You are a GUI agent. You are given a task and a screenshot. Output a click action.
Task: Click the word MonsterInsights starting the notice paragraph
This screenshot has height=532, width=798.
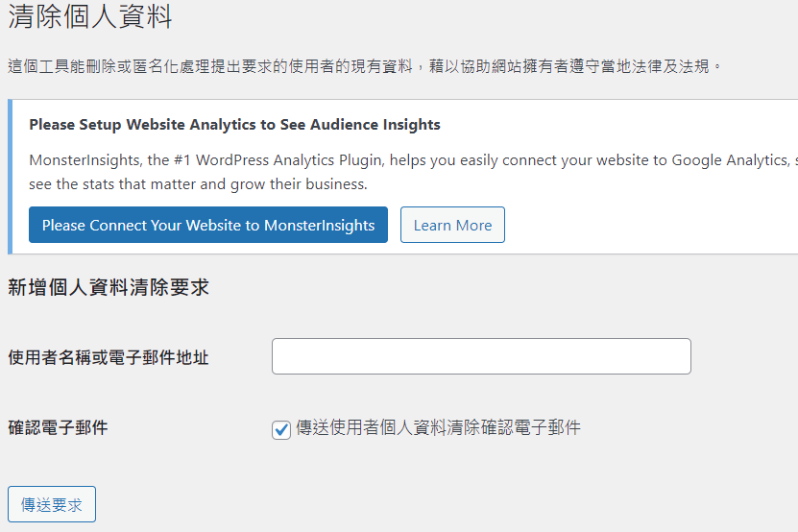[x=86, y=159]
